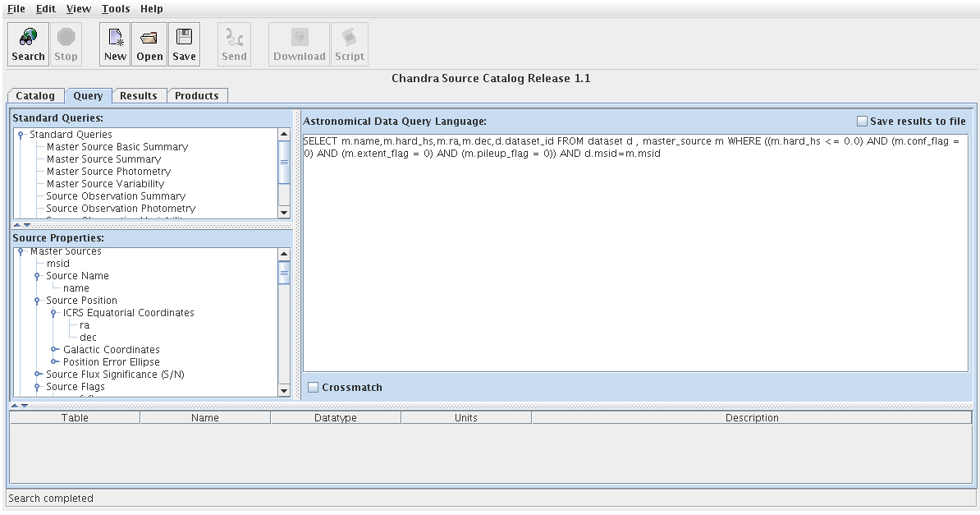The height and width of the screenshot is (515, 980).
Task: Click inside the ADQL query text area
Action: coord(635,263)
